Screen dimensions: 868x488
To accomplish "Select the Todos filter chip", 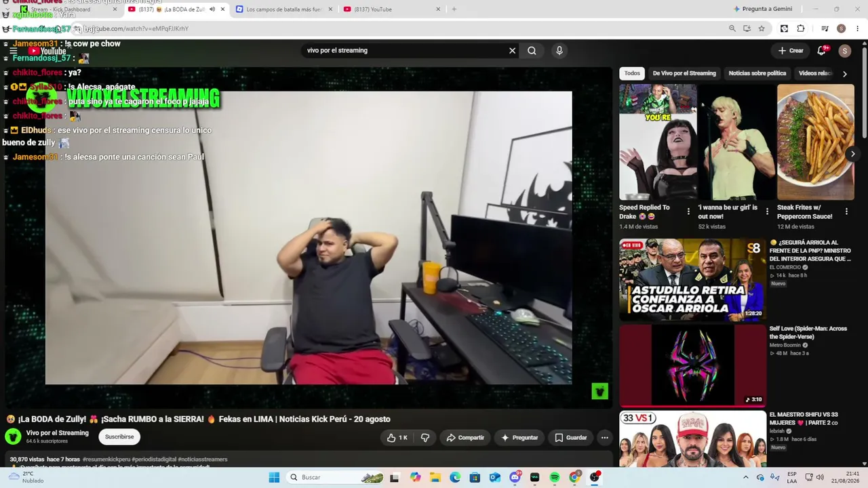I will (632, 73).
